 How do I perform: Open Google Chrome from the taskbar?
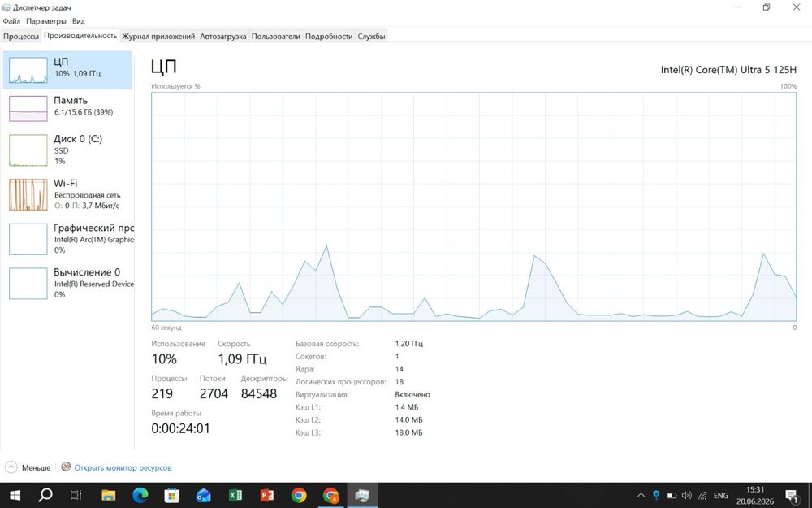pos(299,496)
